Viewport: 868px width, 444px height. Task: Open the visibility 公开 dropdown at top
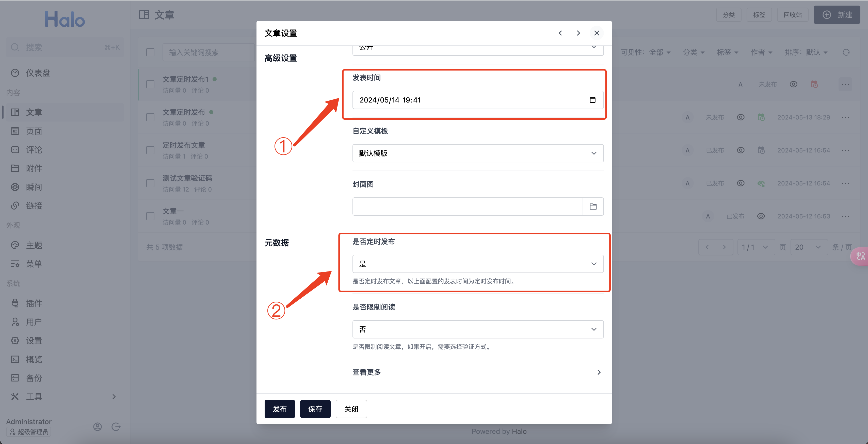478,50
